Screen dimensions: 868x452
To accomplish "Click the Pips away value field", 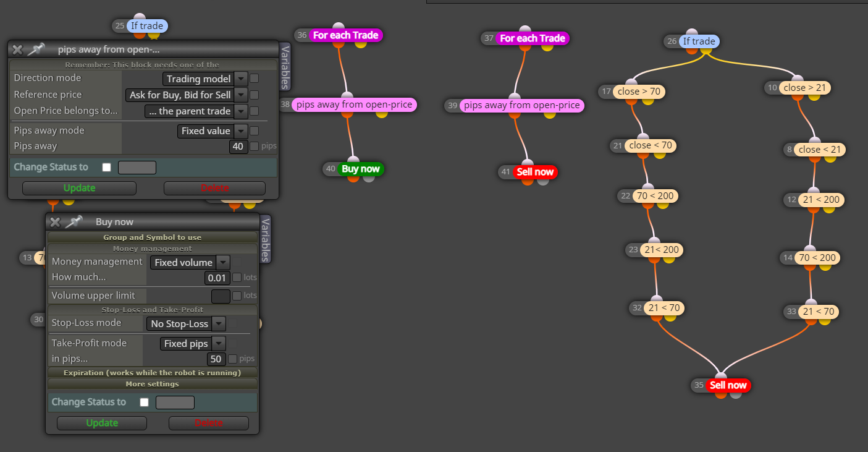I will coord(237,147).
